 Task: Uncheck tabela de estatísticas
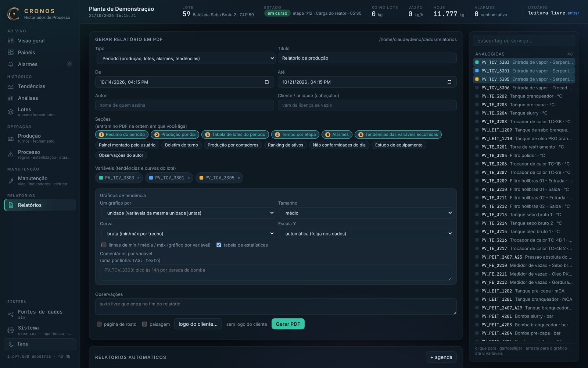[x=219, y=245]
